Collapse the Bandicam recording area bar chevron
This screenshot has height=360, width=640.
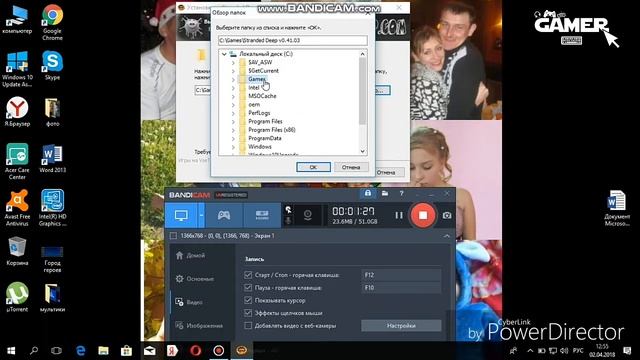(447, 236)
